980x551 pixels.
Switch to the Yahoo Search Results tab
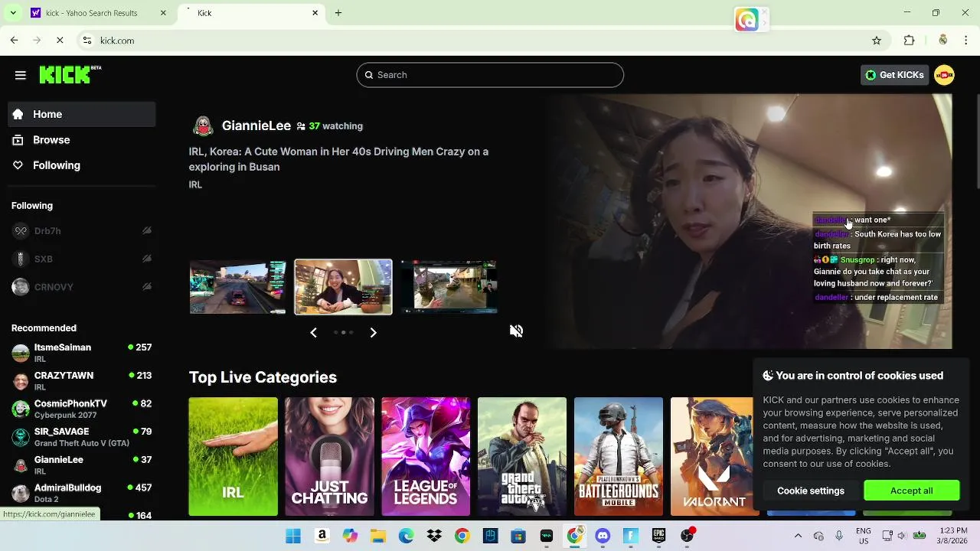click(x=98, y=13)
